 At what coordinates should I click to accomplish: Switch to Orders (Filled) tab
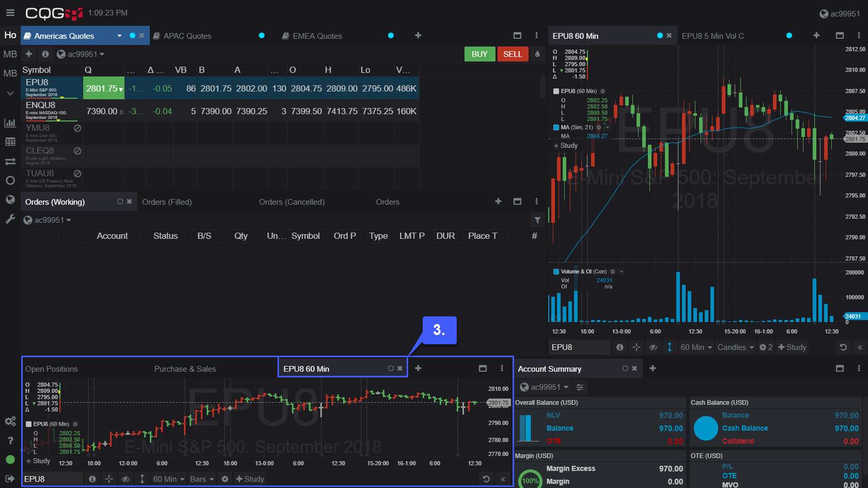click(167, 202)
